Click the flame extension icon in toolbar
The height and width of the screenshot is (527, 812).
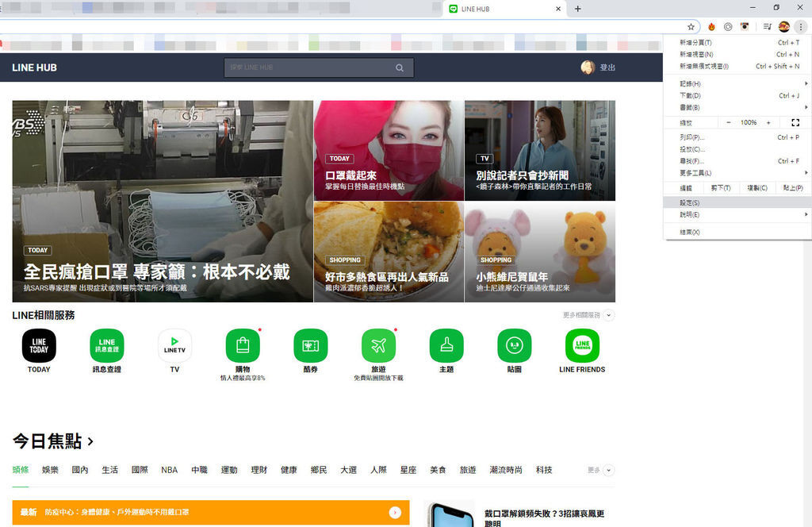tap(711, 26)
